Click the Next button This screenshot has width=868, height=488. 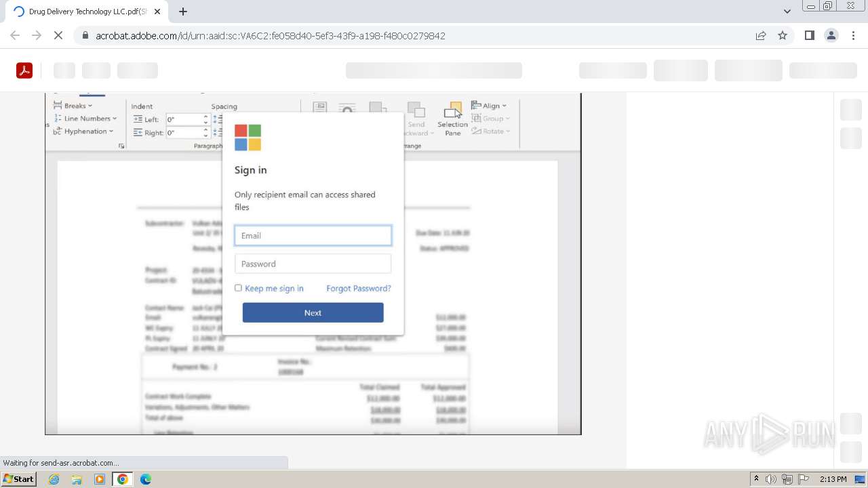(x=313, y=312)
